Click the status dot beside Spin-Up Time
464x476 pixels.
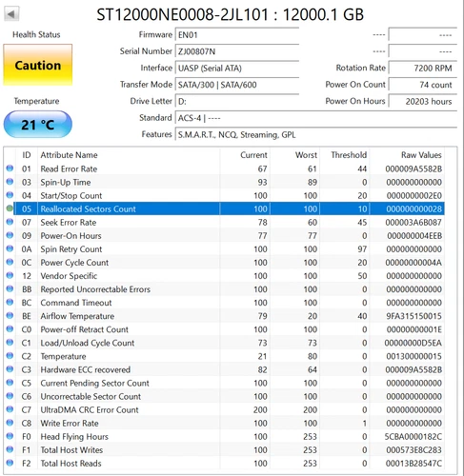click(10, 182)
